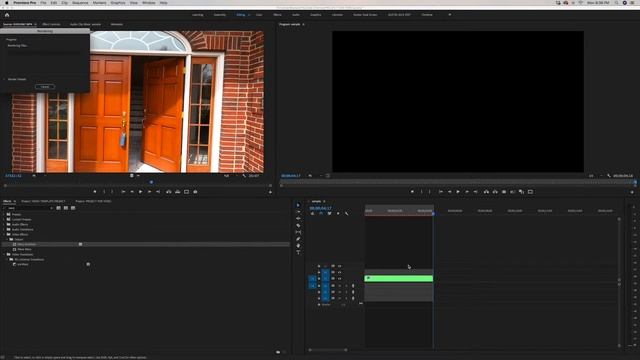Filter by Accelerated Effects in Effects panel
Screen dimensions: 640x360
[x=59, y=208]
